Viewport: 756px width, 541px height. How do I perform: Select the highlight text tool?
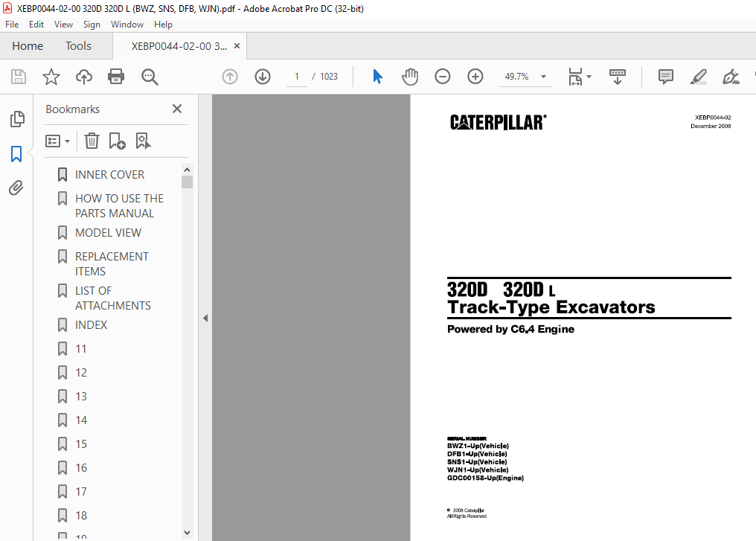[698, 77]
